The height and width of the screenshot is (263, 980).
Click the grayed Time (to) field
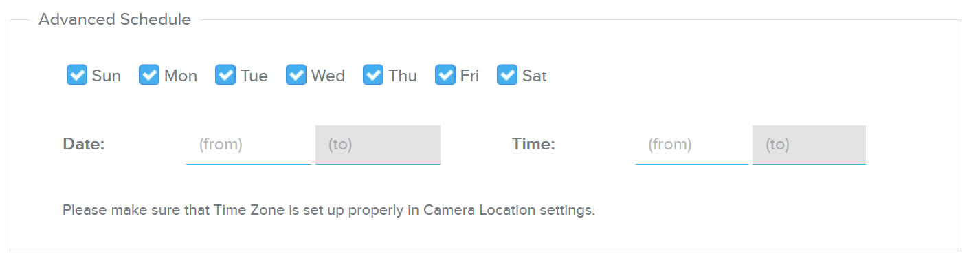coord(809,145)
